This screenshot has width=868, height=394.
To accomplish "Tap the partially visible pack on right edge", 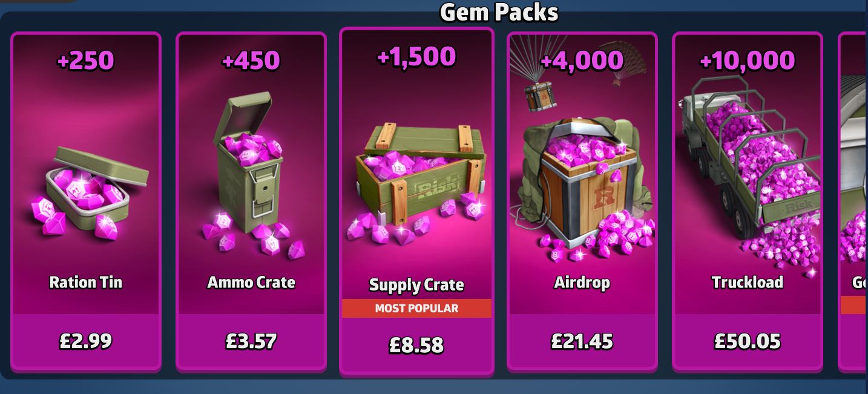I will (853, 201).
